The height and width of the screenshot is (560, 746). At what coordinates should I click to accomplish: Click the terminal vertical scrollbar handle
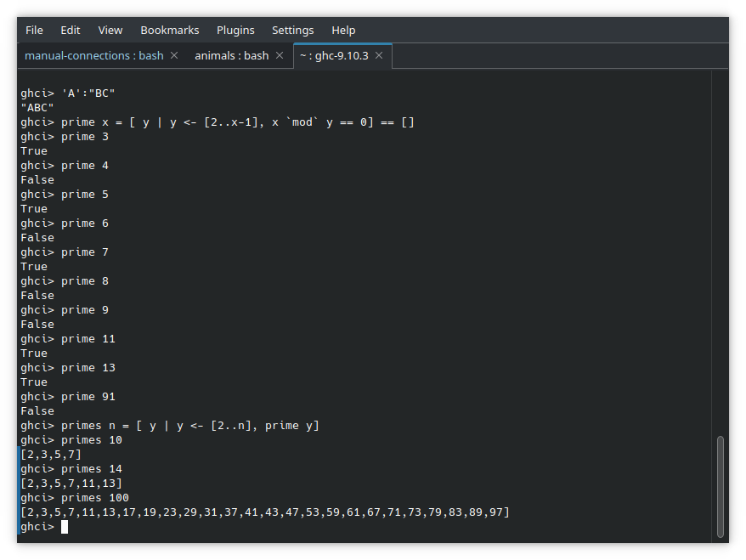tap(721, 486)
